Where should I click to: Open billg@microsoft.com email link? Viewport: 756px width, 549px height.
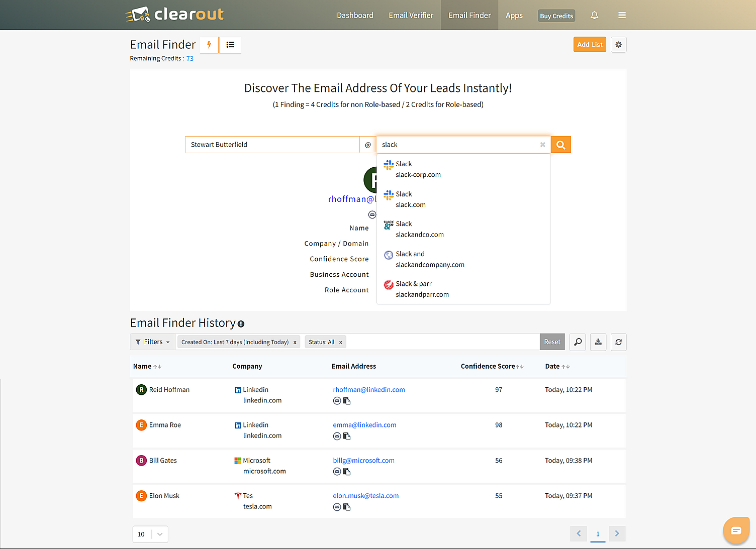[x=363, y=461]
